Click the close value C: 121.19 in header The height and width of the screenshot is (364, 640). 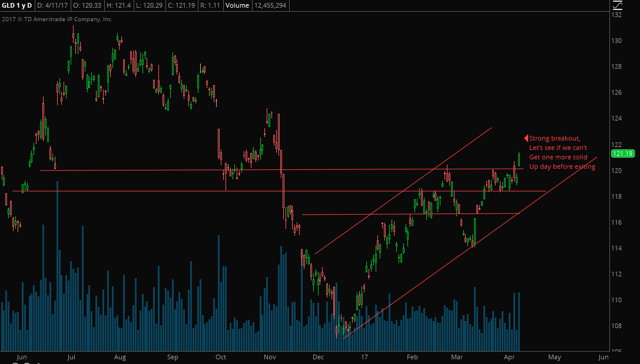[x=182, y=5]
